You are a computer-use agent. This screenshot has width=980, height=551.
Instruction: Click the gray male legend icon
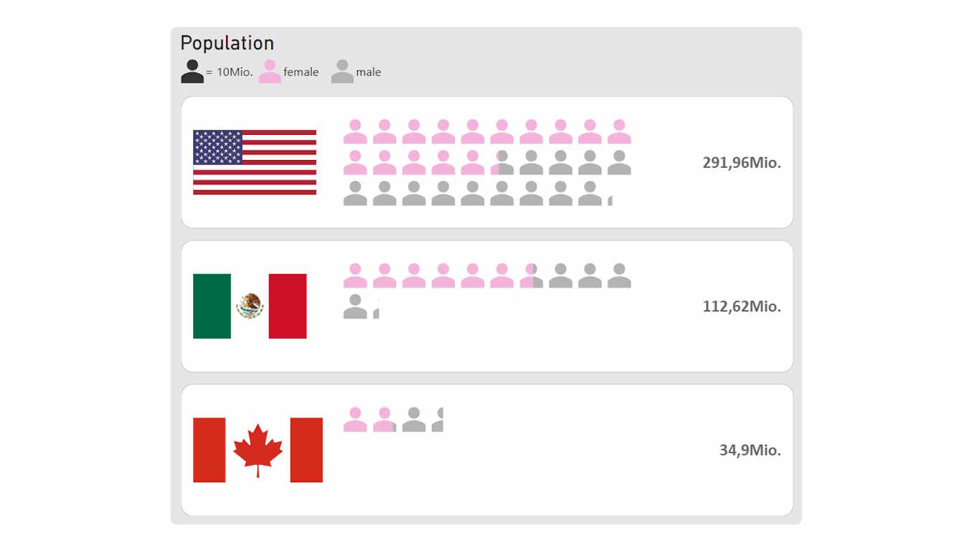tap(342, 71)
